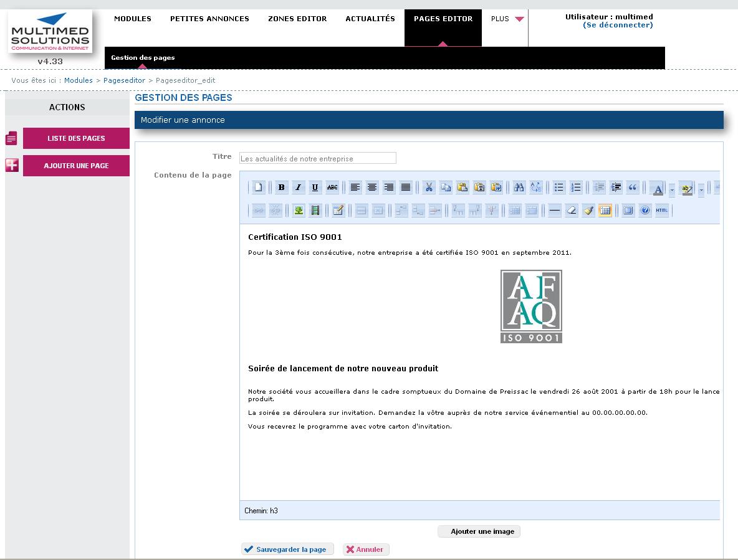Click the Ajouter une image button

tap(479, 531)
